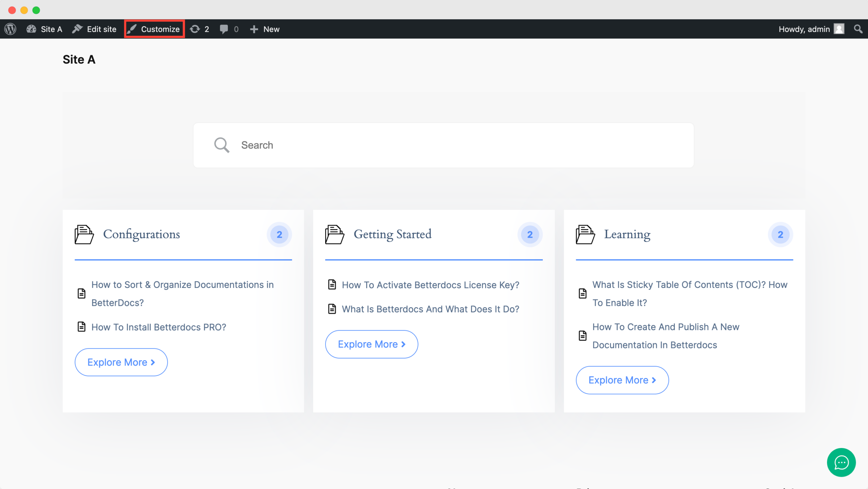
Task: Click Explore More under Configurations
Action: click(121, 362)
